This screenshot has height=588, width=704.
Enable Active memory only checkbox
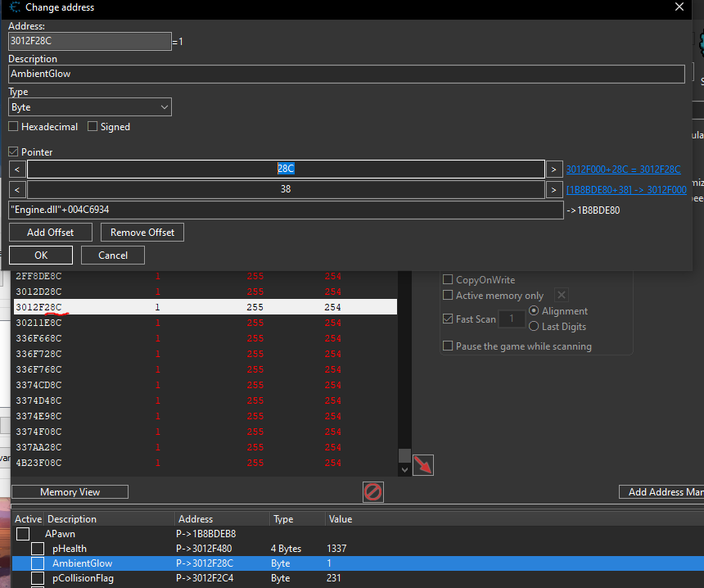tap(448, 295)
